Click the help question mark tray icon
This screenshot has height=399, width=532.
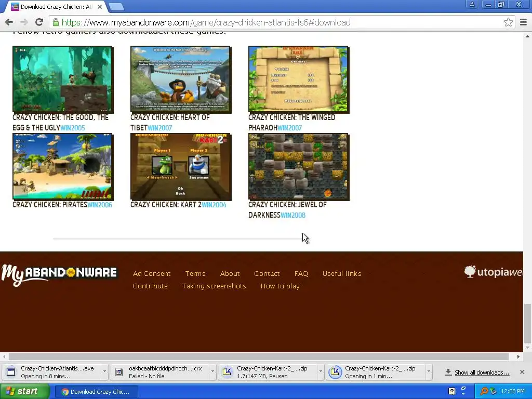click(452, 391)
